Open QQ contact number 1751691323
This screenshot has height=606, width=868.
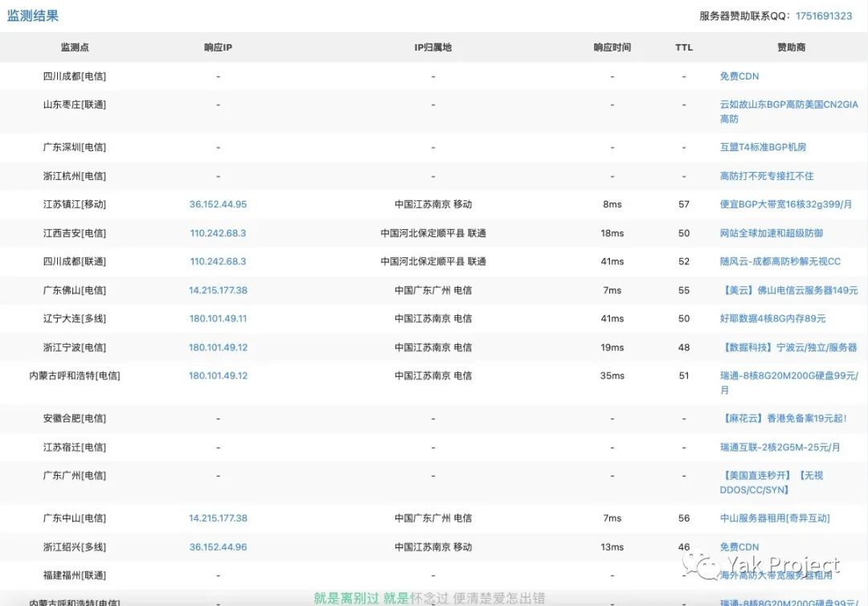[824, 16]
